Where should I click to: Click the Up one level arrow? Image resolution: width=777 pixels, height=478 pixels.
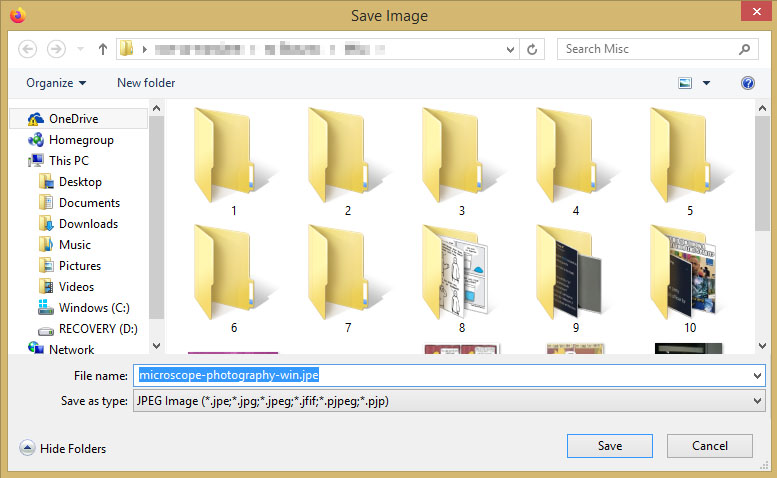[x=103, y=49]
